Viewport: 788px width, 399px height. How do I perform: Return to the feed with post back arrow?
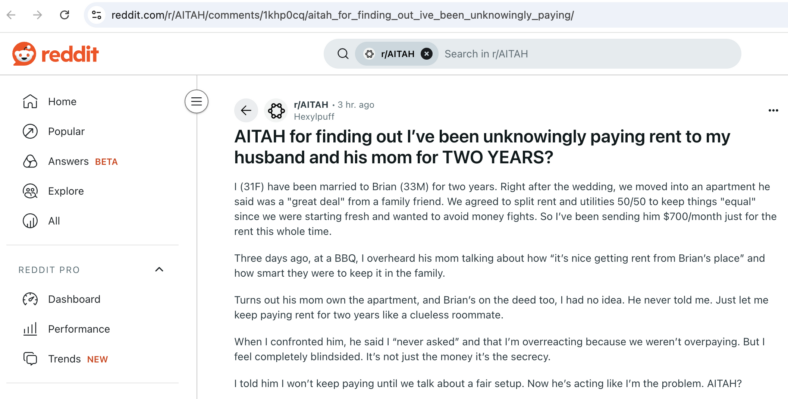tap(246, 110)
